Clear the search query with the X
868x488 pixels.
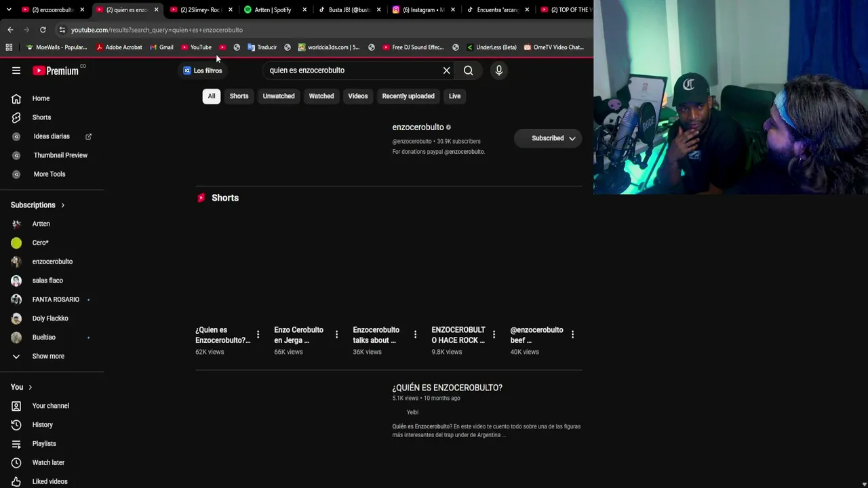[x=446, y=70]
